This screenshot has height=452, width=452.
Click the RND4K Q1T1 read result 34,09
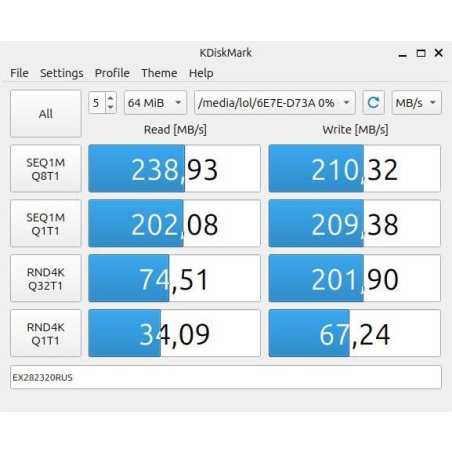[174, 333]
